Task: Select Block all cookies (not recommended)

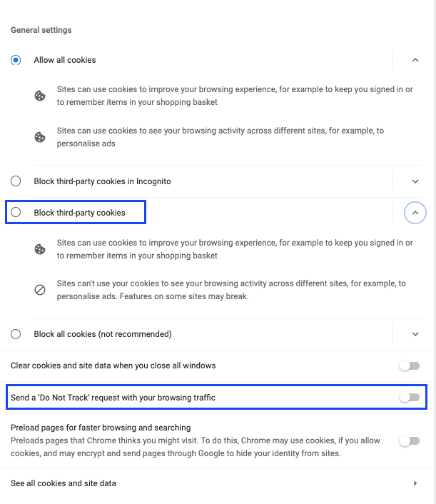Action: tap(16, 334)
